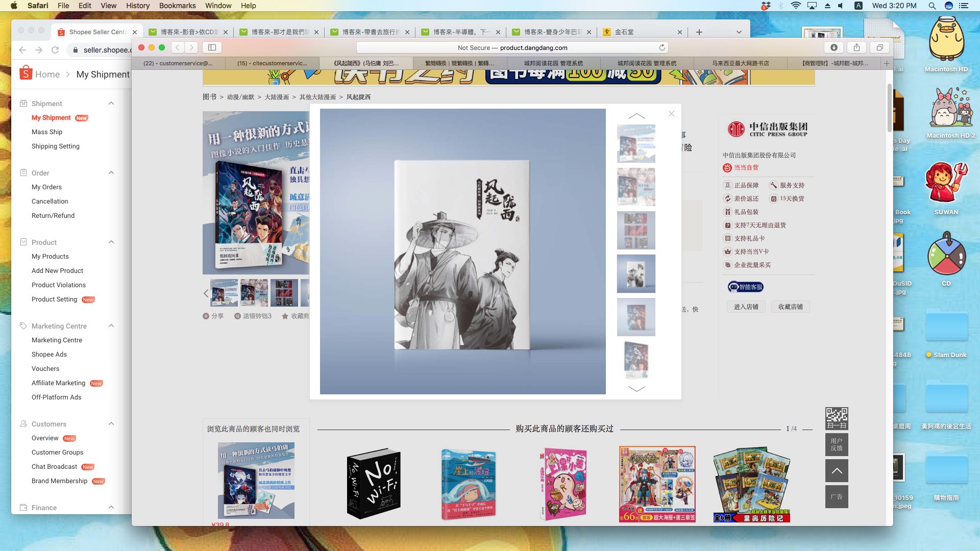Click the 动漫/幽默 breadcrumb link

pos(240,97)
